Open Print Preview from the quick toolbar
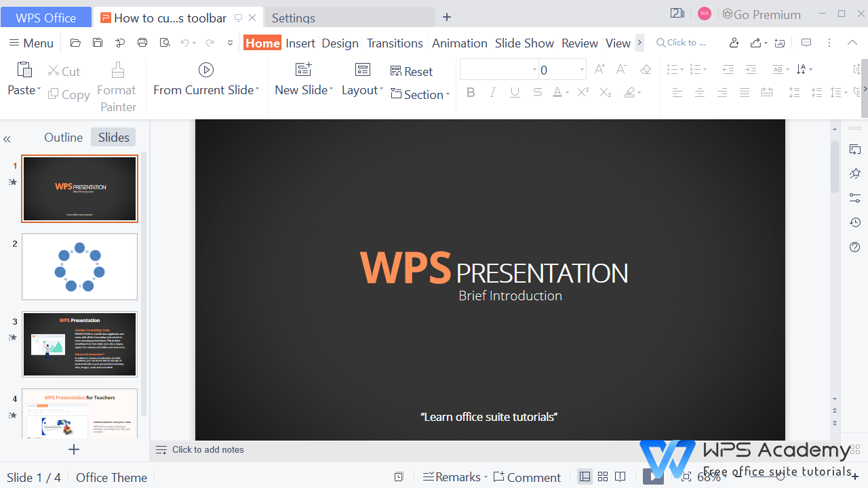The width and height of the screenshot is (868, 488). [x=164, y=42]
